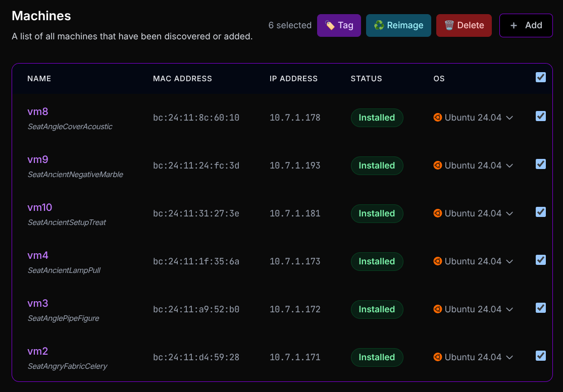Deselect the vm8 machine checkbox
The height and width of the screenshot is (392, 563).
coord(541,117)
